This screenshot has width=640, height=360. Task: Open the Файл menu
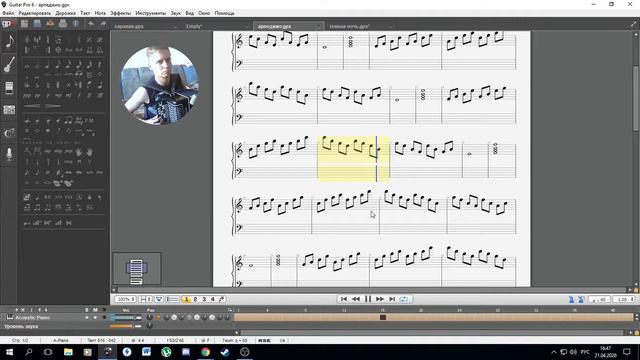8,13
